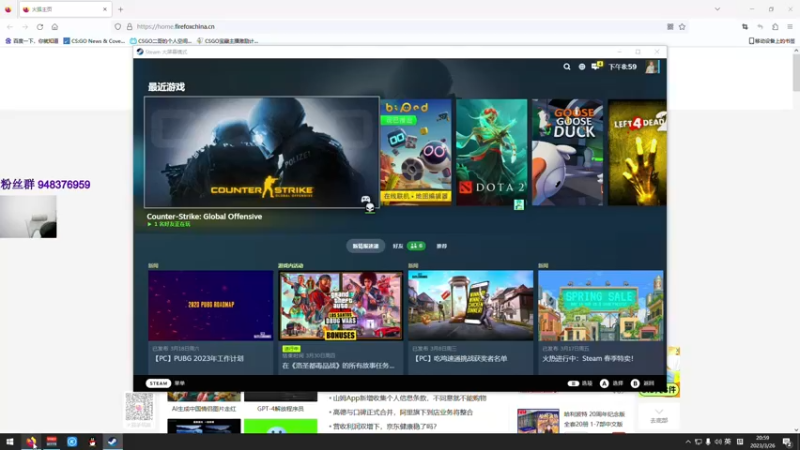The width and height of the screenshot is (800, 450).
Task: Open the Dota 2 game tile
Action: tap(491, 153)
